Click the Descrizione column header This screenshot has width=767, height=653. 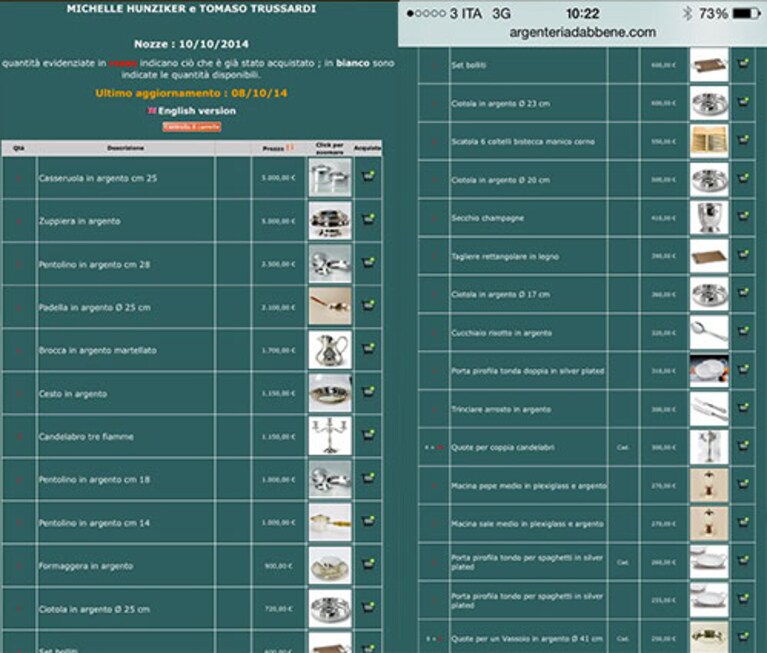pyautogui.click(x=126, y=148)
